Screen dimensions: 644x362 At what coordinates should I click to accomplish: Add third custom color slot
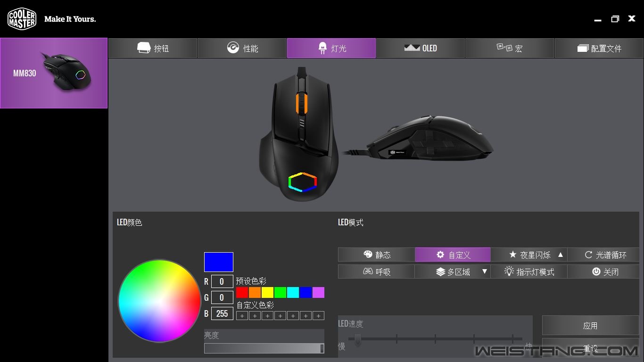267,316
